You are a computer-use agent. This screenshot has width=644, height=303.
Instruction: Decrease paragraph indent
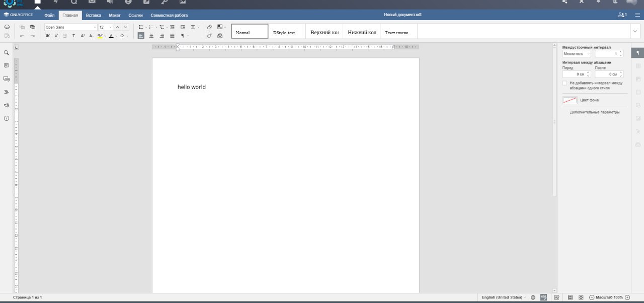[x=173, y=27]
